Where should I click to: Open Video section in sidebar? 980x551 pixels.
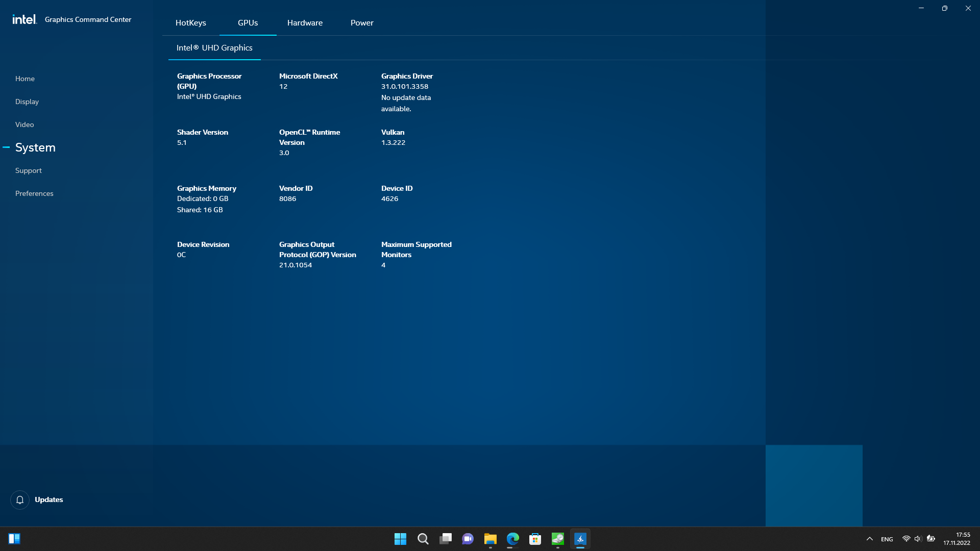click(24, 124)
